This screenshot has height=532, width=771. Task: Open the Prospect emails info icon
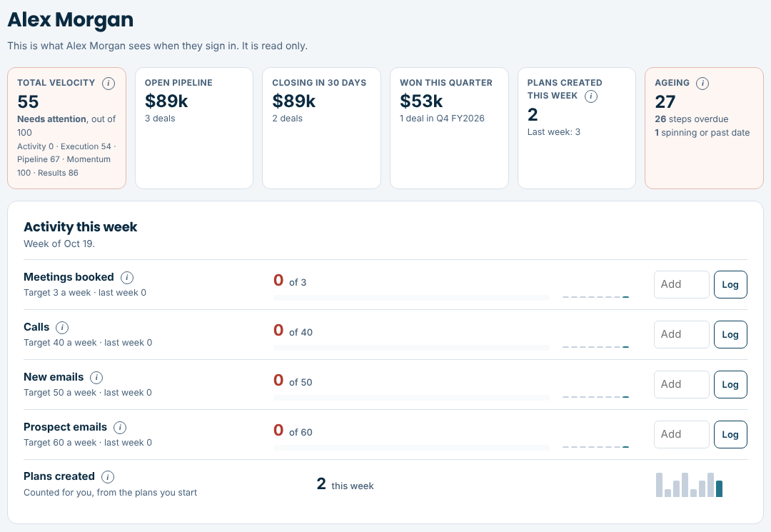(x=120, y=428)
